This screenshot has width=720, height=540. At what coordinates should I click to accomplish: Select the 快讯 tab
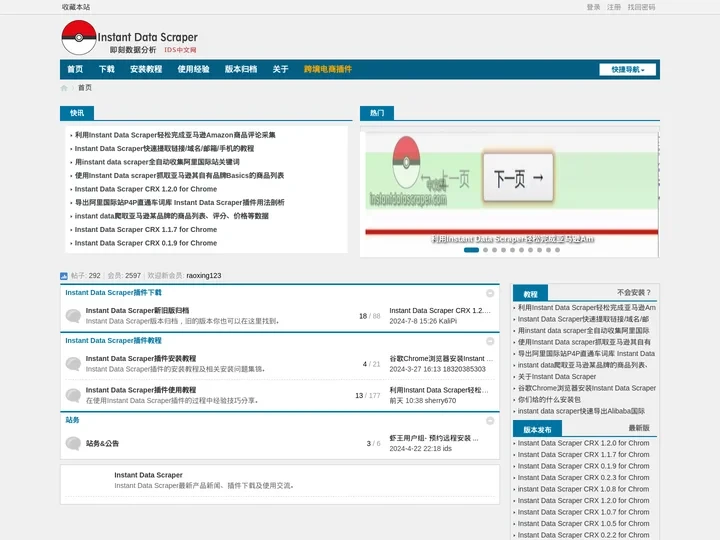77,113
